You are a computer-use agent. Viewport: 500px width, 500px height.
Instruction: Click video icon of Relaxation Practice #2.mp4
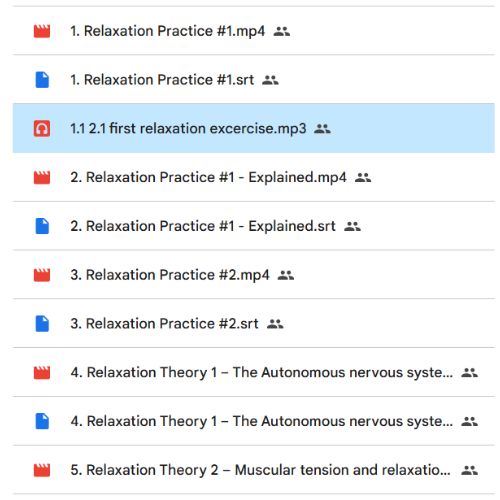(x=42, y=275)
